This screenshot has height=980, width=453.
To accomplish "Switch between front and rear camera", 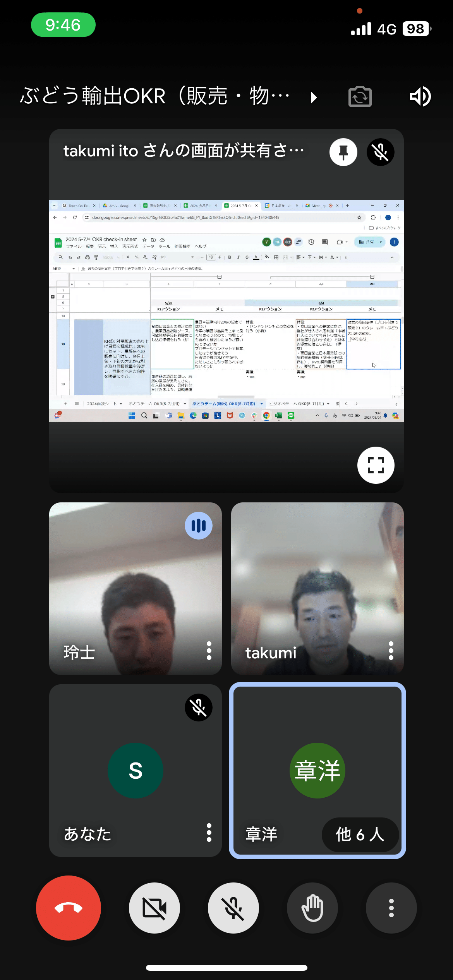I will pos(360,96).
